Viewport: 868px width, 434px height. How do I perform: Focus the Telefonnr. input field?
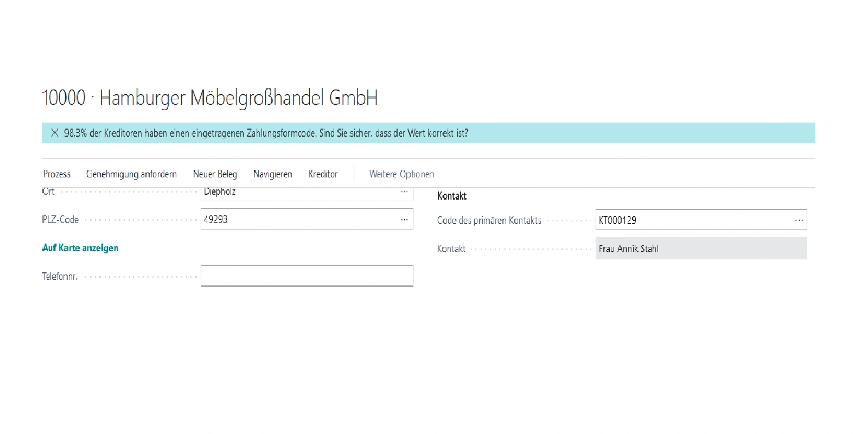(307, 276)
